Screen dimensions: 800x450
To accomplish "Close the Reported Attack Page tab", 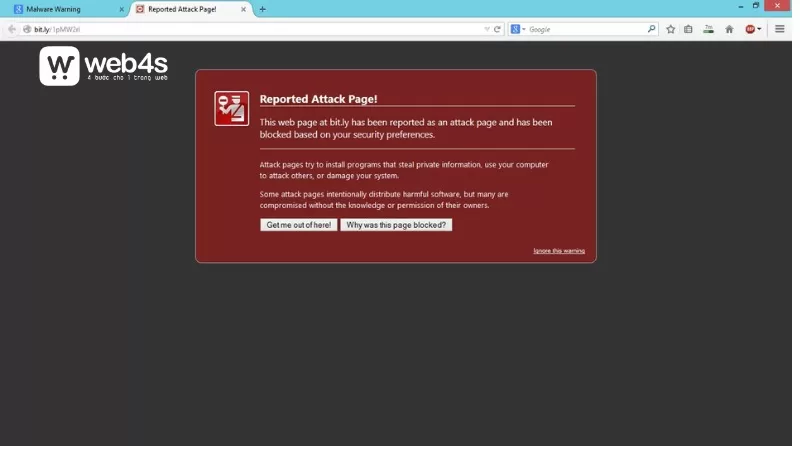I will pyautogui.click(x=243, y=9).
